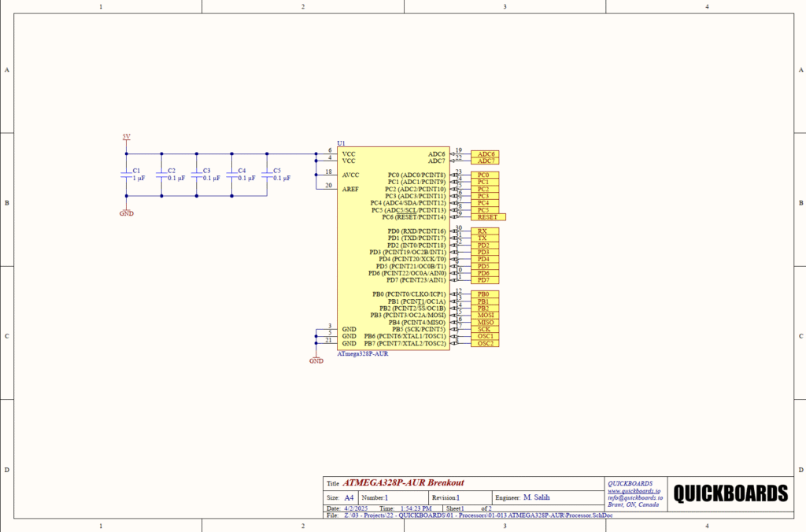Viewport: 806px width, 532px height.
Task: Select the GND symbol below capacitor C1
Action: tap(126, 212)
